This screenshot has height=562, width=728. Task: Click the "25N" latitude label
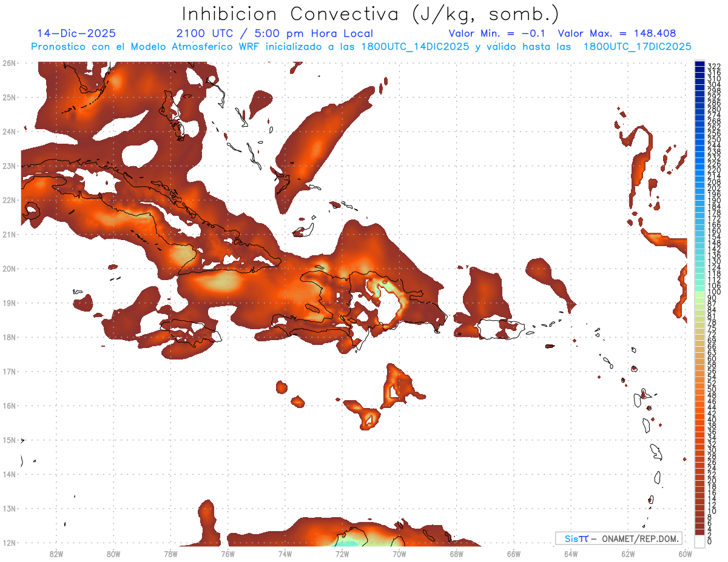tap(8, 97)
